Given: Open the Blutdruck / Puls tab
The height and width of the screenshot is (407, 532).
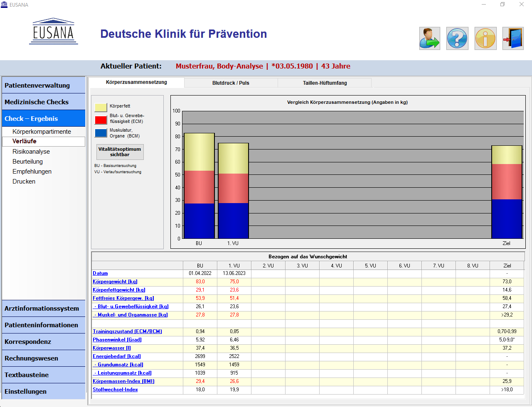Looking at the screenshot, I should 231,83.
